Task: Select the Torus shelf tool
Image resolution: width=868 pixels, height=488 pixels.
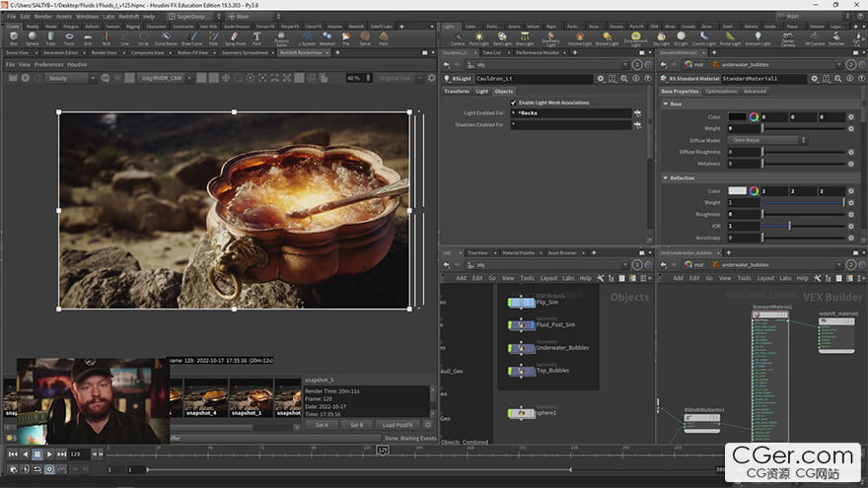Action: click(69, 38)
